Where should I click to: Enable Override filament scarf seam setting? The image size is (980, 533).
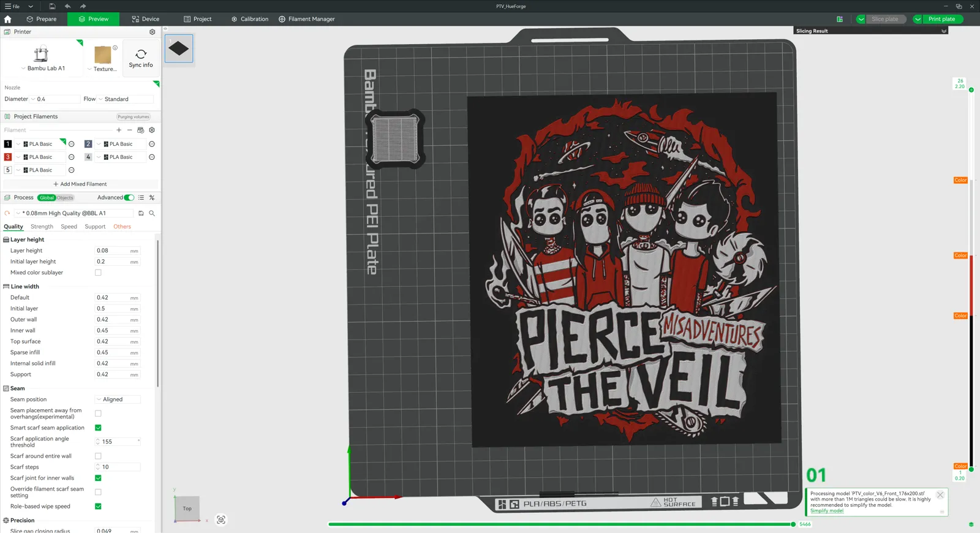(98, 492)
